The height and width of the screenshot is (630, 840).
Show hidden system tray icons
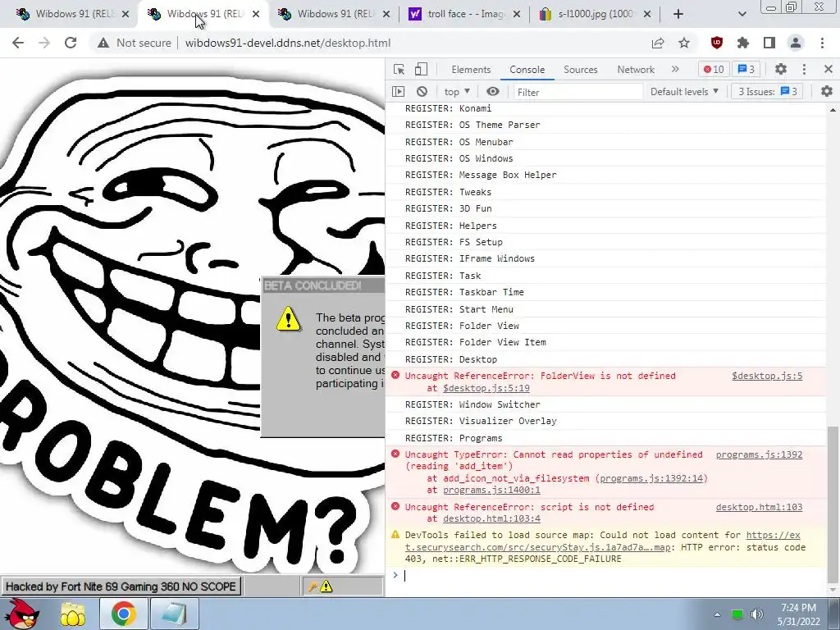(717, 614)
